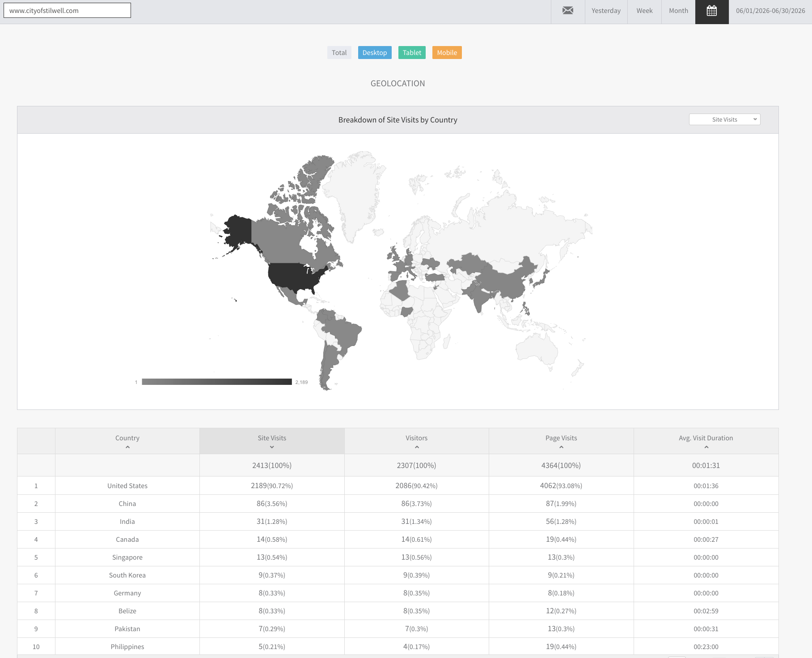Click the 2307(100%) total visitors
This screenshot has height=658, width=812.
pyautogui.click(x=417, y=465)
